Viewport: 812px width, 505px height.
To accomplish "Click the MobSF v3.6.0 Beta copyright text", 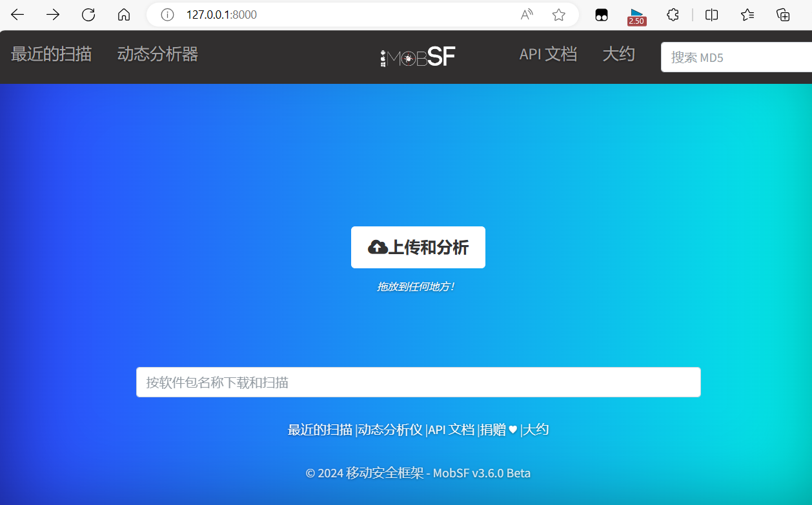I will point(418,473).
